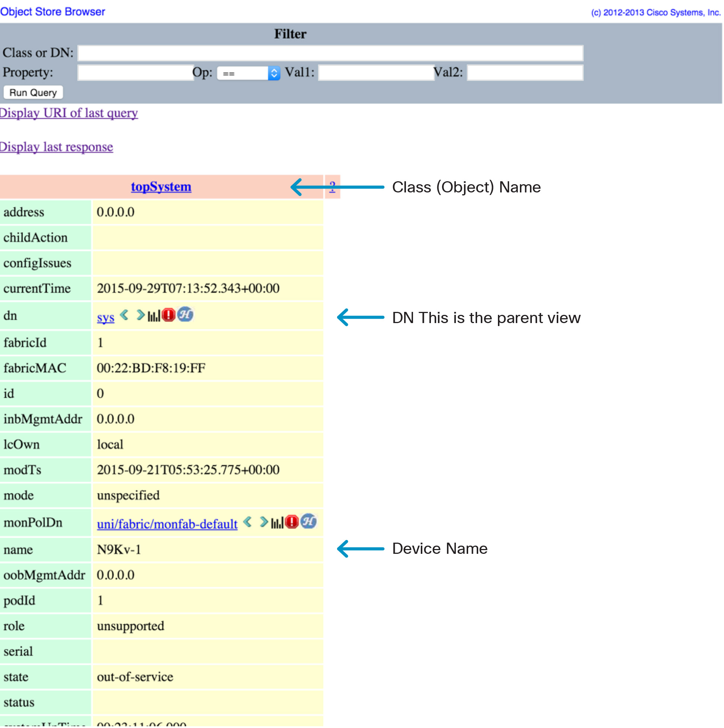Click the address value 0.0.0.0
724x728 pixels.
pyautogui.click(x=116, y=212)
